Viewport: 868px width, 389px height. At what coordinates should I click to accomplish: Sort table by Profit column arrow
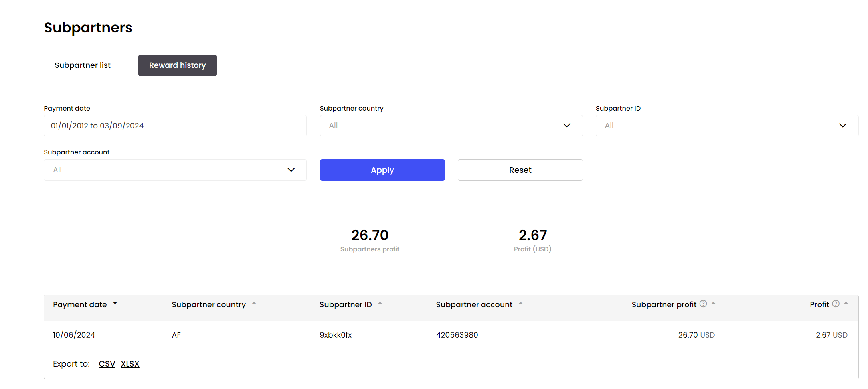point(846,304)
